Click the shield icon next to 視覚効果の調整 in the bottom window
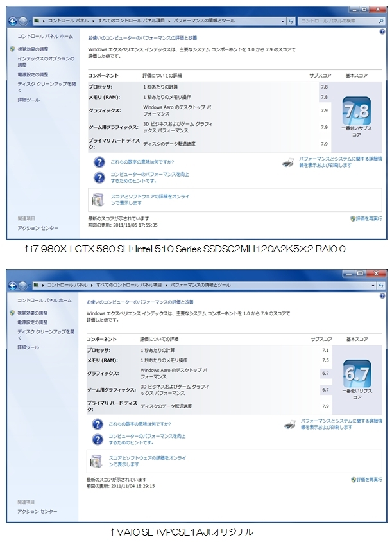Screen dimensions: 392x542 click(x=13, y=313)
